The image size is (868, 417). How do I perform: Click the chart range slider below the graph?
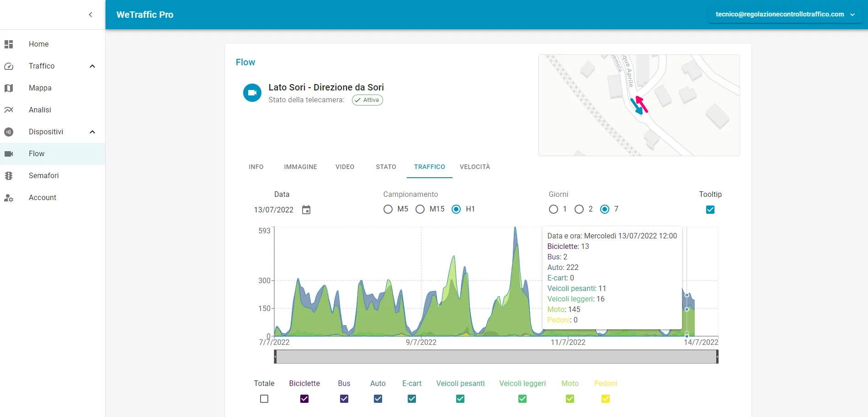pyautogui.click(x=496, y=357)
